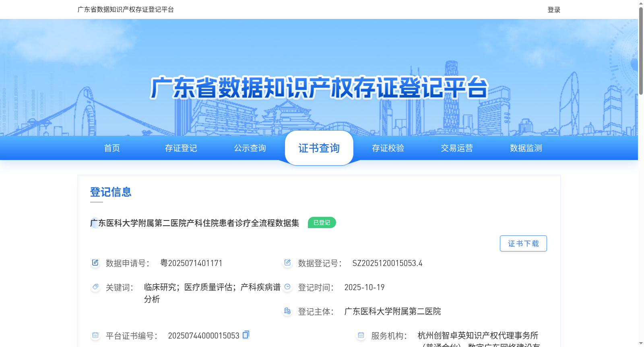The height and width of the screenshot is (347, 644).
Task: Switch to the 公示查询 tab
Action: tap(250, 148)
